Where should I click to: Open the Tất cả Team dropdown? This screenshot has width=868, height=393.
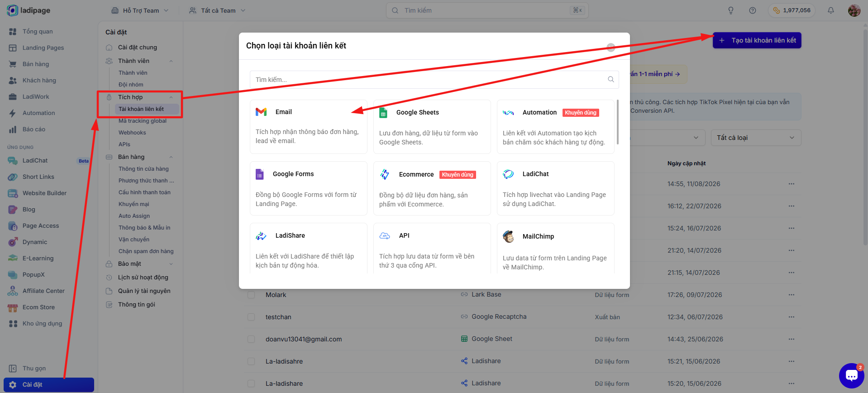click(217, 10)
